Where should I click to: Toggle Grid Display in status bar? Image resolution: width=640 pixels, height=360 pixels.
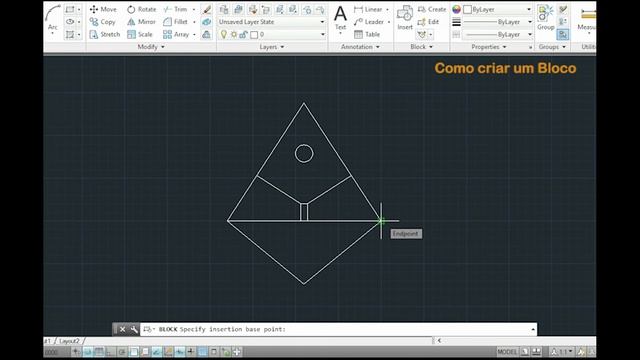click(99, 351)
